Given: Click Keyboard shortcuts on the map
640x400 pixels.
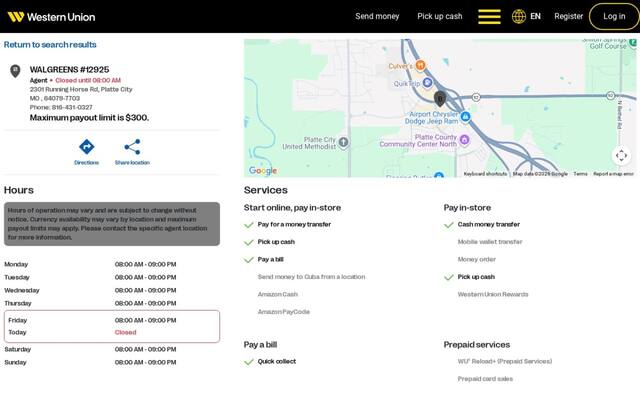Looking at the screenshot, I should coord(485,174).
